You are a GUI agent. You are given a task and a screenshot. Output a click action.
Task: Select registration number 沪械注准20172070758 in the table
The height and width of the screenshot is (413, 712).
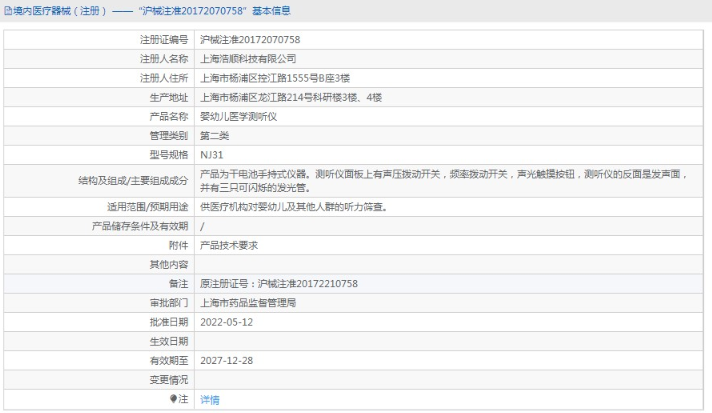click(x=250, y=40)
